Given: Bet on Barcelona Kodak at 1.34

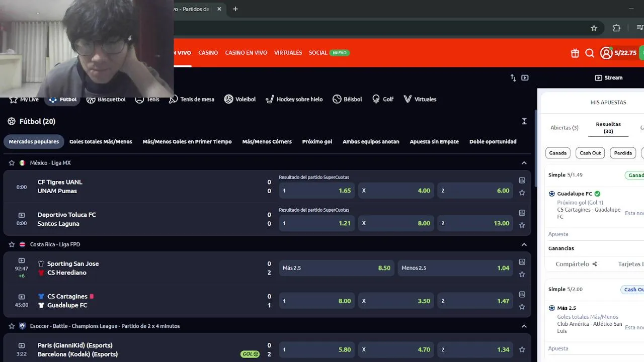Looking at the screenshot, I should pyautogui.click(x=475, y=349).
